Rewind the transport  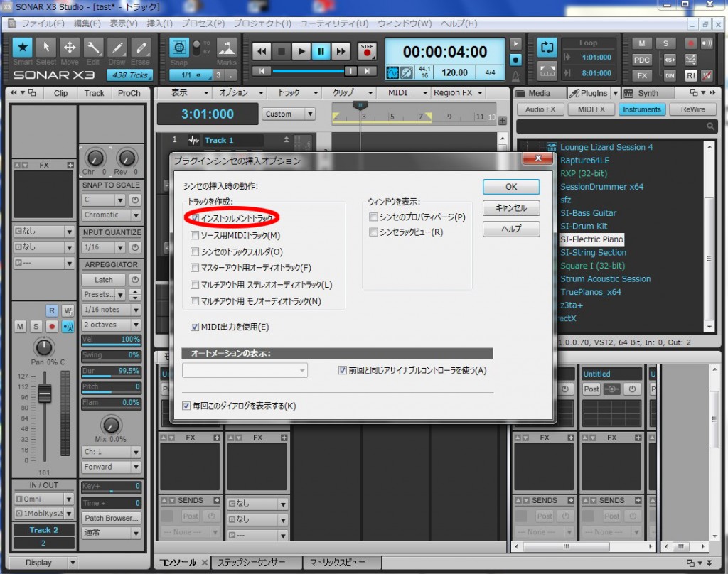tap(262, 52)
